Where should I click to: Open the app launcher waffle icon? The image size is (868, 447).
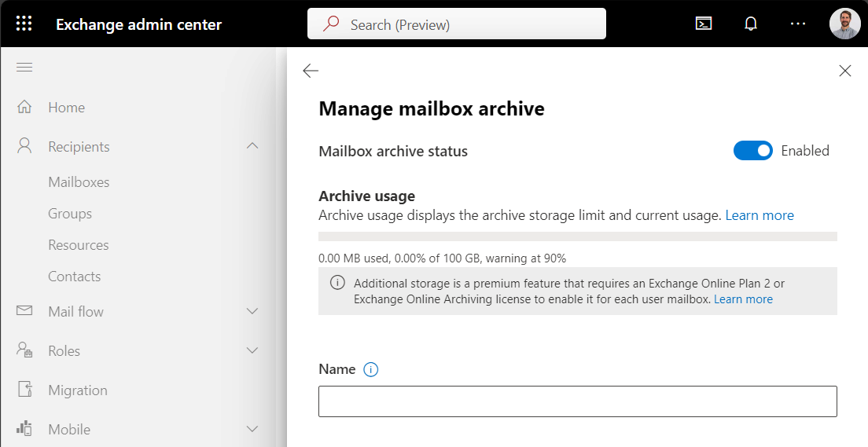point(24,24)
